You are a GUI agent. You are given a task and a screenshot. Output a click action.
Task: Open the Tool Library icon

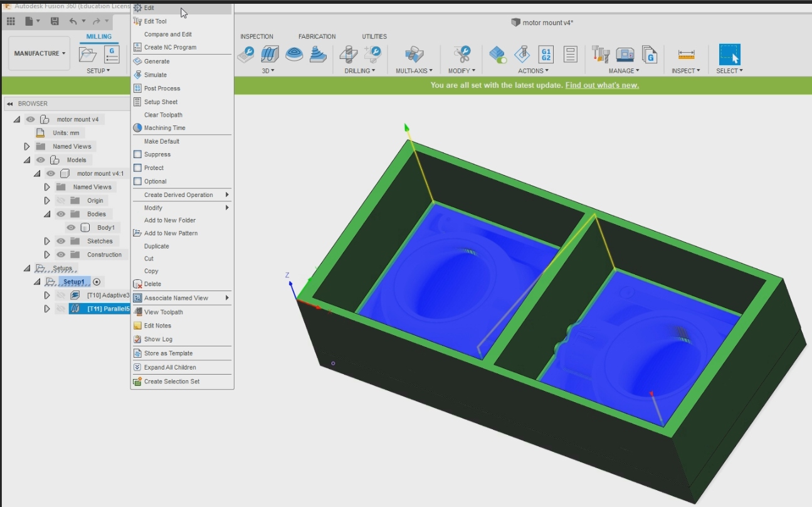[x=601, y=55]
